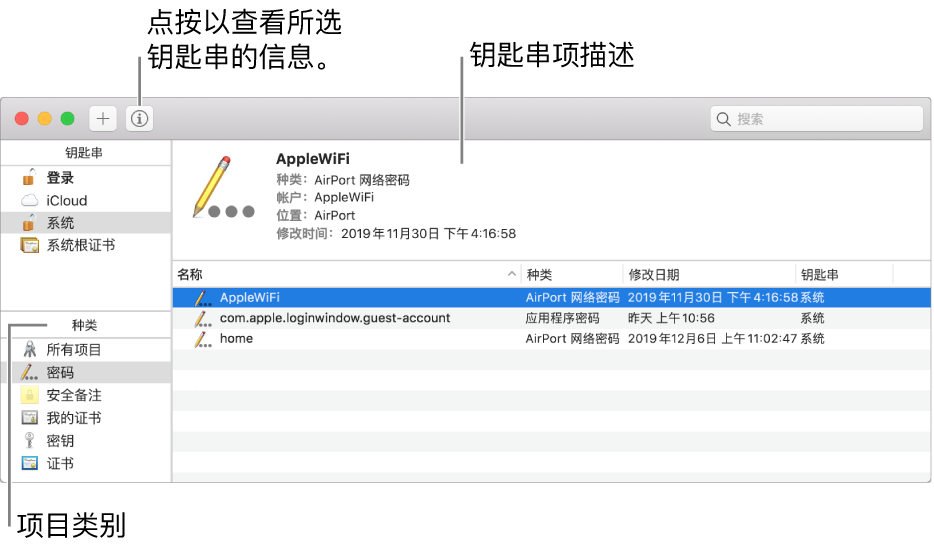Click the sort arrow in 名称 column
The image size is (934, 548).
(x=511, y=274)
